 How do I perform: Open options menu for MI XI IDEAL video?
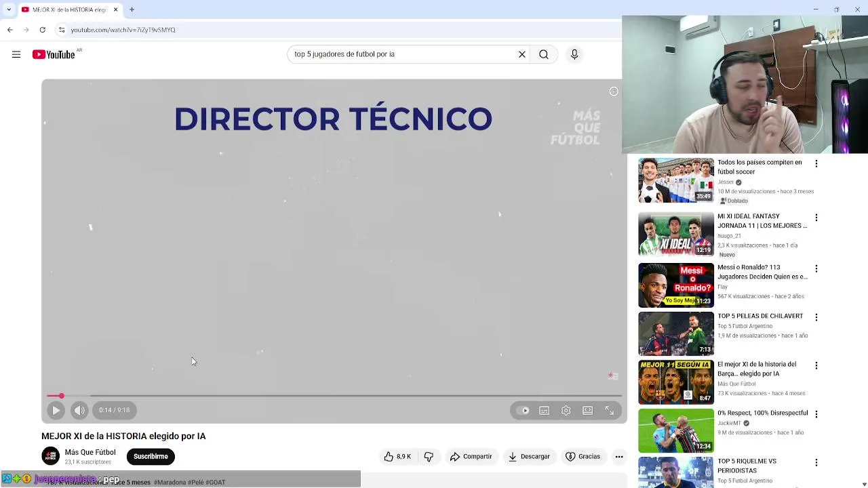(816, 218)
